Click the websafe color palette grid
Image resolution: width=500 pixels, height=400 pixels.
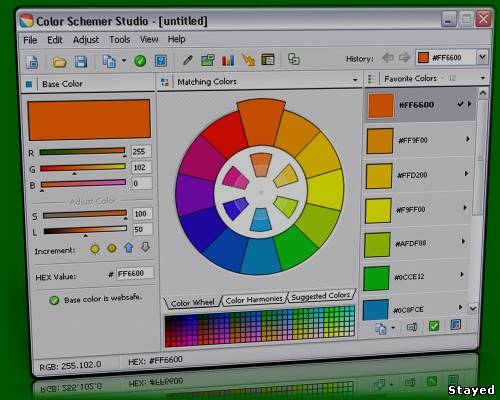click(260, 326)
